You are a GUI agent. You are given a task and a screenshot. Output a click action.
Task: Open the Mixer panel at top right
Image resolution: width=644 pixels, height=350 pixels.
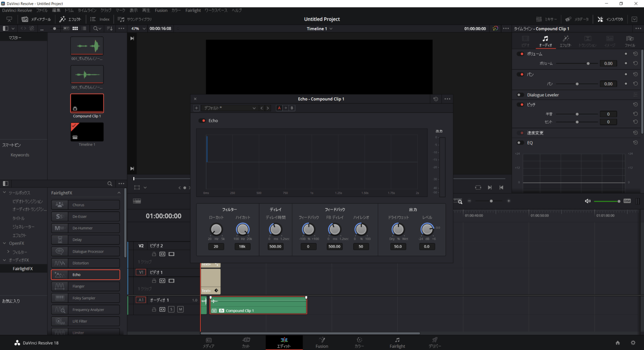point(546,19)
